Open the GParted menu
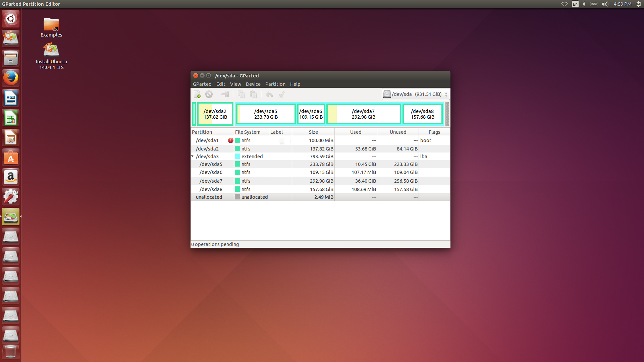This screenshot has width=644, height=362. 202,84
